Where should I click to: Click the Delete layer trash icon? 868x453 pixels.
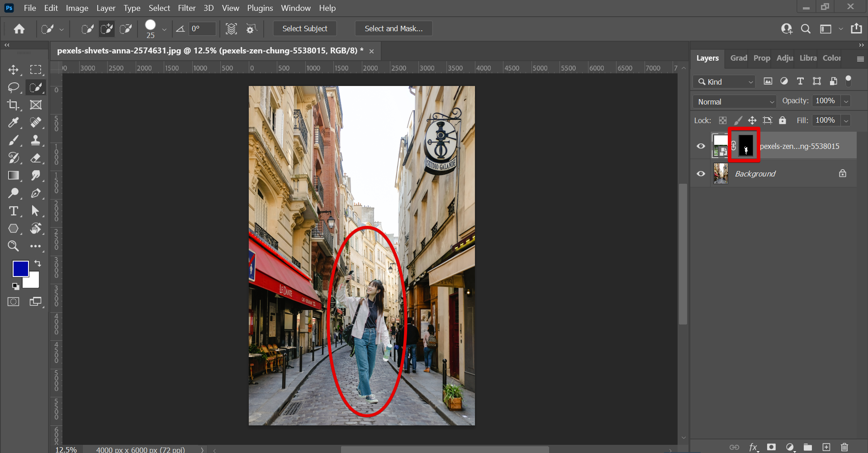(x=844, y=447)
